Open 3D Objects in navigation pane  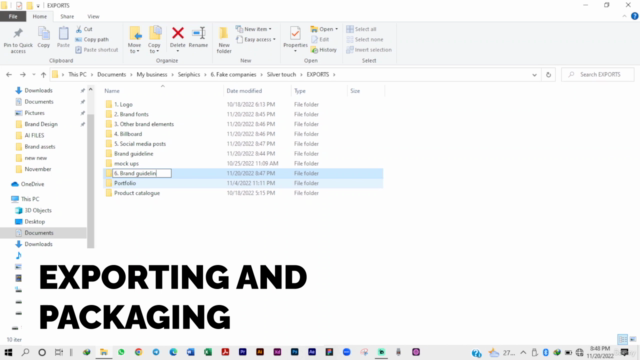click(38, 210)
